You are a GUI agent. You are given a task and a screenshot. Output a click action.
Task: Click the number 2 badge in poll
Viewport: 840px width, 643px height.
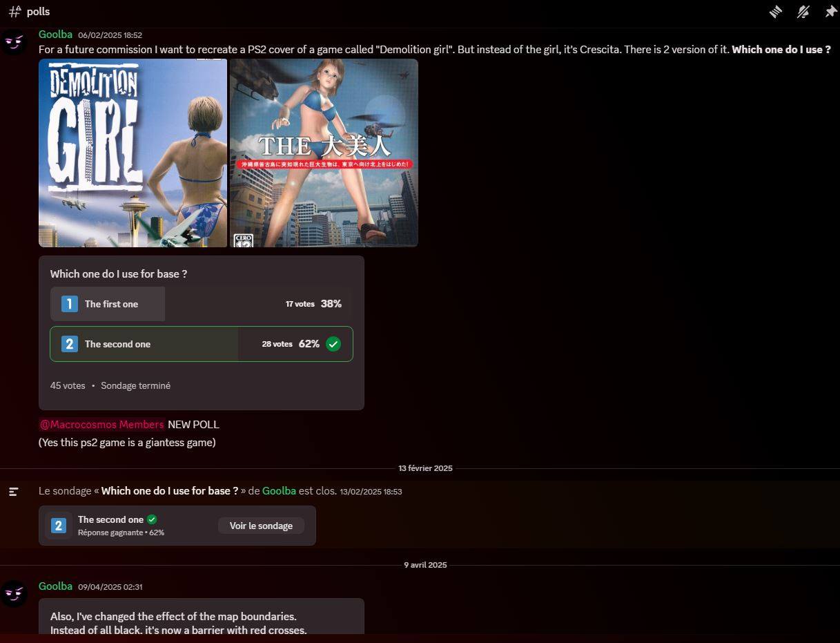[x=70, y=344]
